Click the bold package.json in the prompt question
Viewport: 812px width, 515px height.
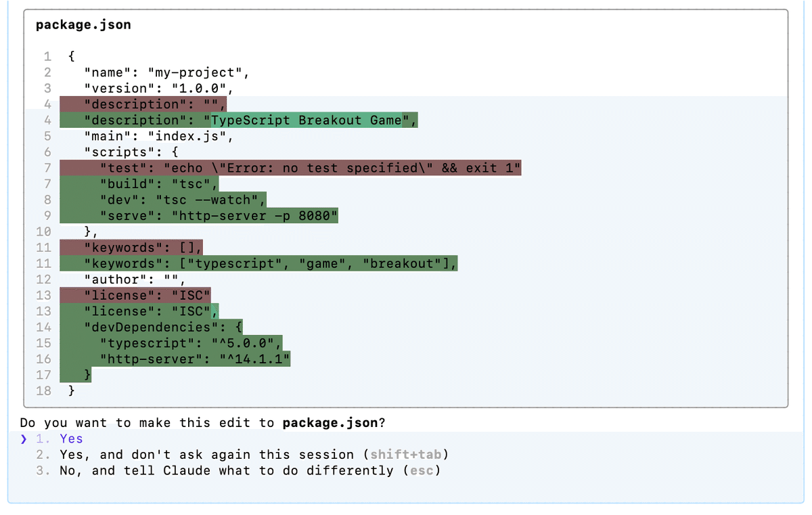330,423
